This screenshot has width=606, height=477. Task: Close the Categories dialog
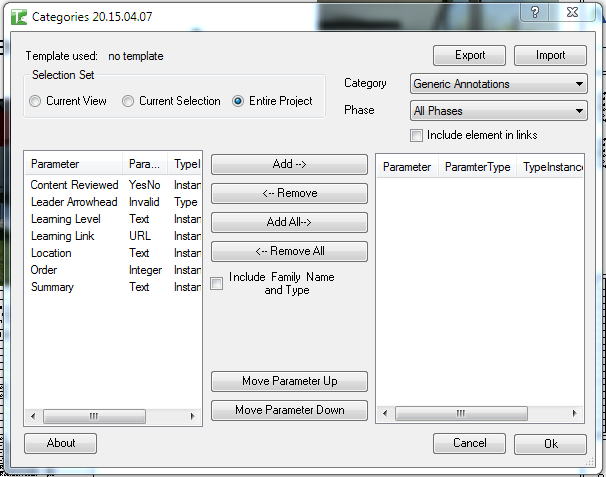(572, 12)
